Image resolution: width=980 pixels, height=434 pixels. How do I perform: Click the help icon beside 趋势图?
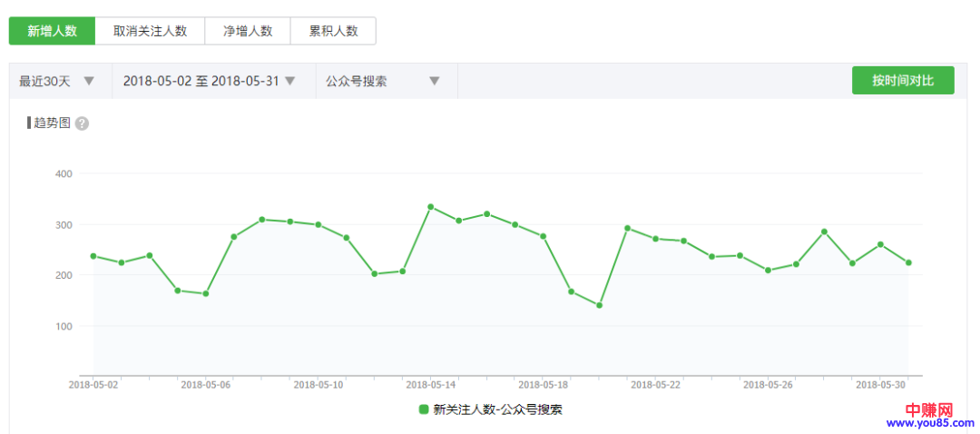(x=82, y=123)
